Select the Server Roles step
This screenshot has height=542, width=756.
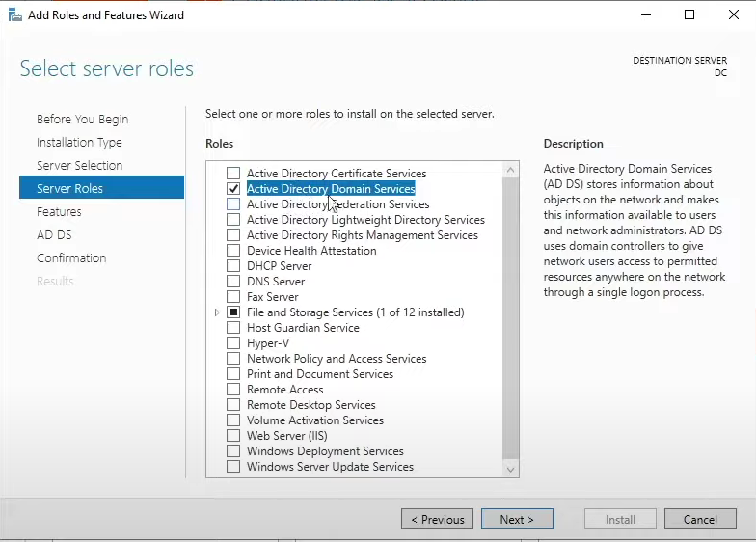[x=102, y=187]
